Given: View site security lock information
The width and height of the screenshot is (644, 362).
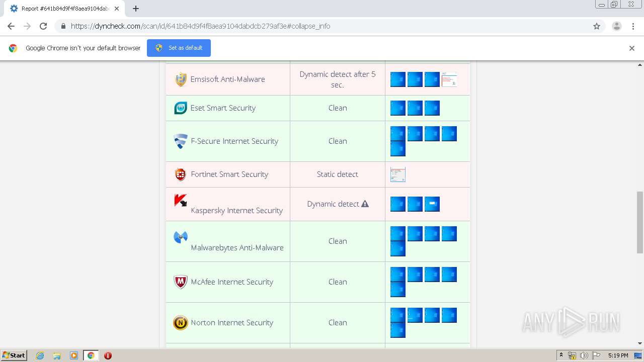Looking at the screenshot, I should coord(63,26).
